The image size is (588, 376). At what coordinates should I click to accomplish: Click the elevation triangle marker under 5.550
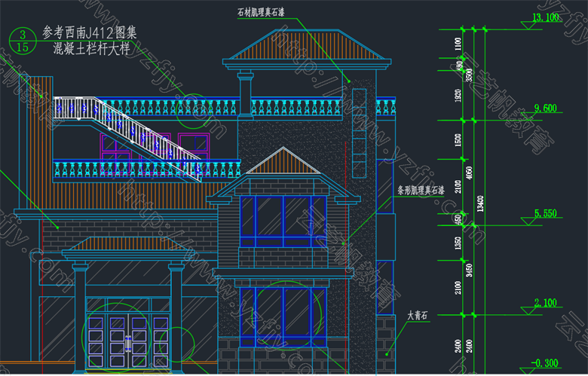click(529, 222)
